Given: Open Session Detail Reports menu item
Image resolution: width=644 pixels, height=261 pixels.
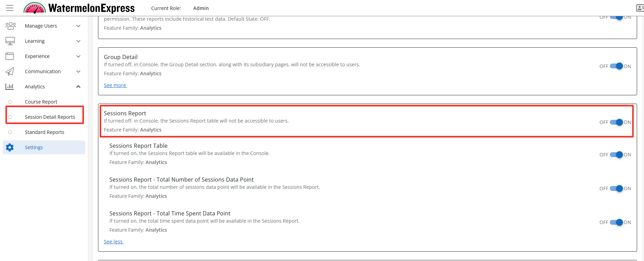Looking at the screenshot, I should click(x=50, y=117).
